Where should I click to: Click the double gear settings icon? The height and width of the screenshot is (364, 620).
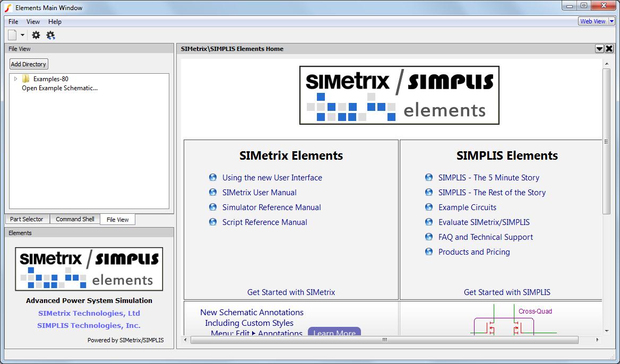point(50,35)
